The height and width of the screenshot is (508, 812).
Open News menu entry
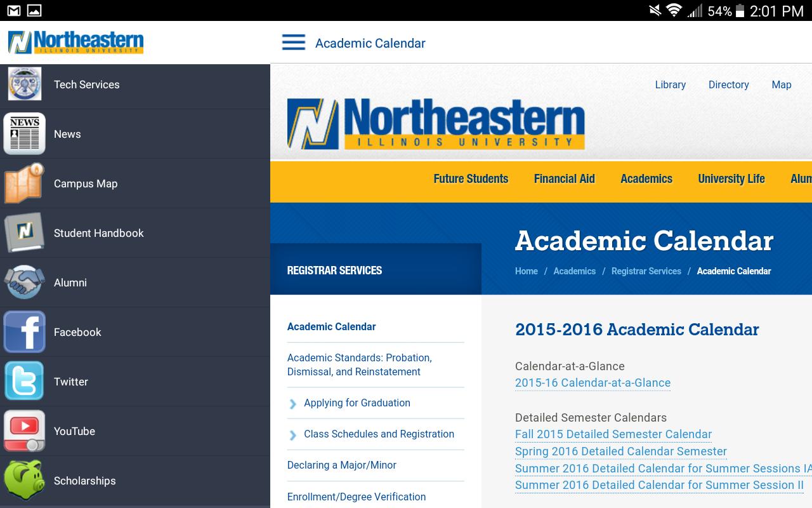pyautogui.click(x=135, y=134)
